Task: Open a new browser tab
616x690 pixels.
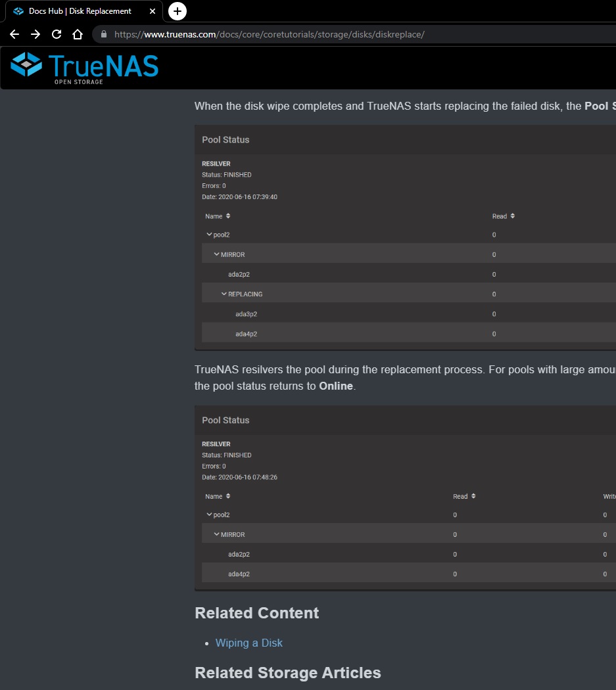Action: point(178,11)
